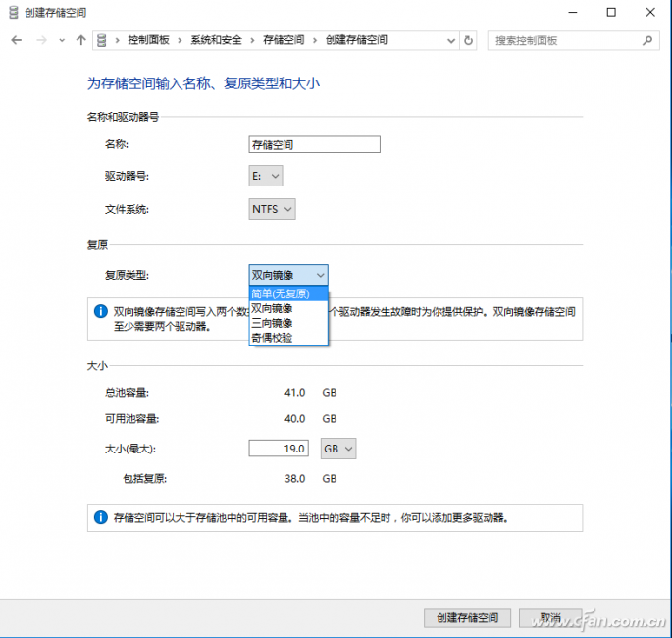Open the 存储空间 breadcrumb
The image size is (672, 638).
tap(284, 40)
